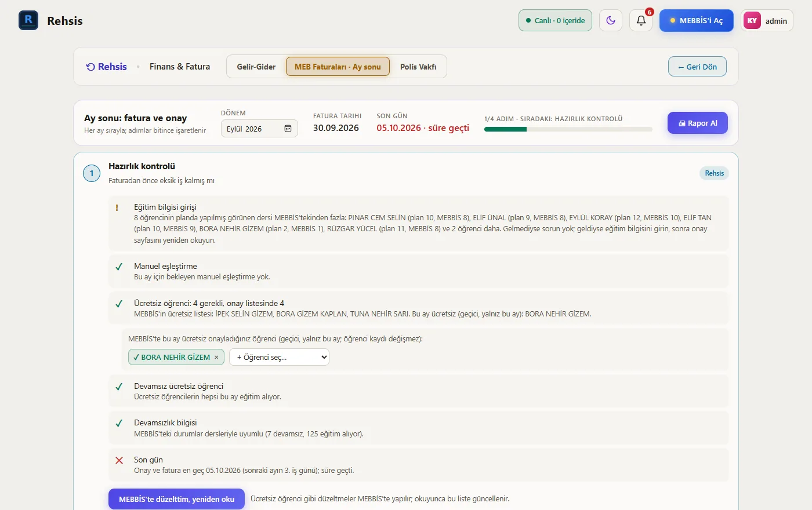
Task: Click the '30.09.2026' invoice date
Action: coord(336,128)
